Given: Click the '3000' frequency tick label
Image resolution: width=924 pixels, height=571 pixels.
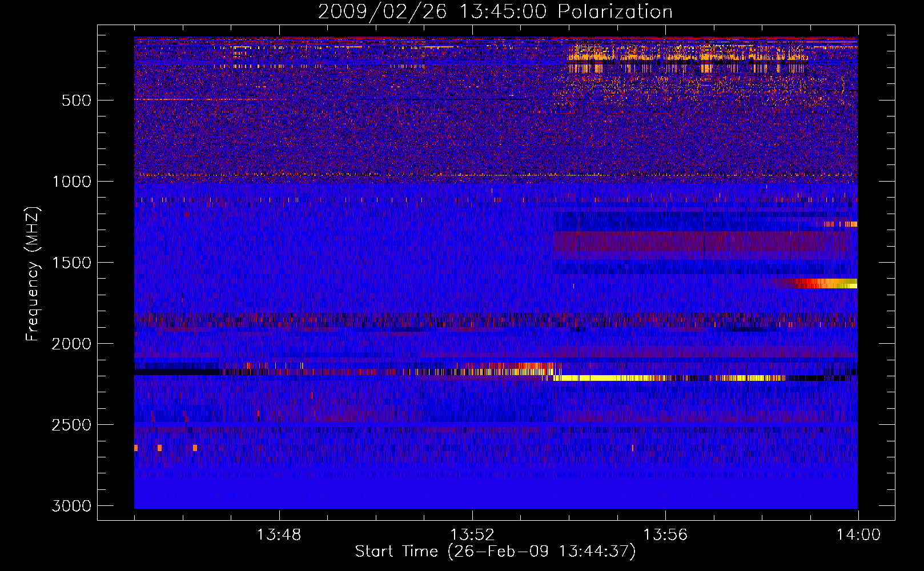Looking at the screenshot, I should tap(71, 506).
